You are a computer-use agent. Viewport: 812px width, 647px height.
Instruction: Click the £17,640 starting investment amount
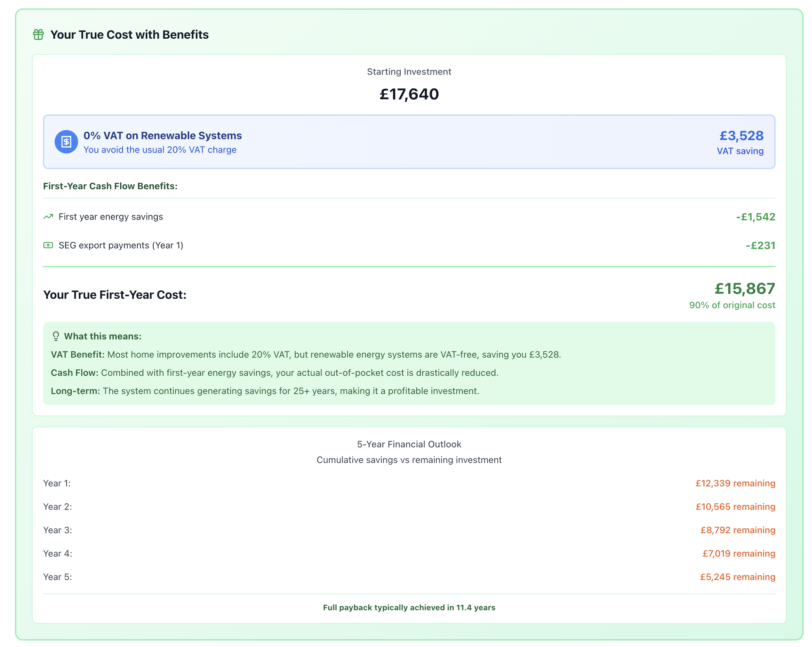point(409,94)
